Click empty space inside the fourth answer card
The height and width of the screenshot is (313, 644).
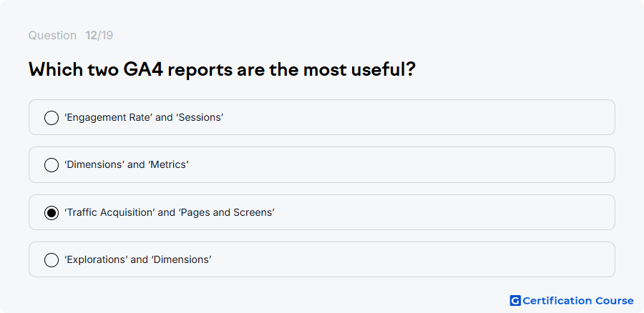[x=411, y=259]
